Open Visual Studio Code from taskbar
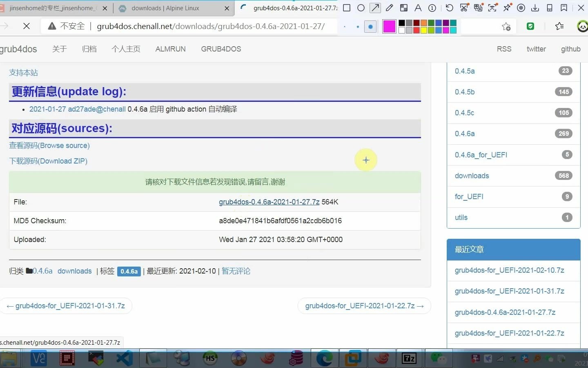The height and width of the screenshot is (368, 588). (125, 359)
